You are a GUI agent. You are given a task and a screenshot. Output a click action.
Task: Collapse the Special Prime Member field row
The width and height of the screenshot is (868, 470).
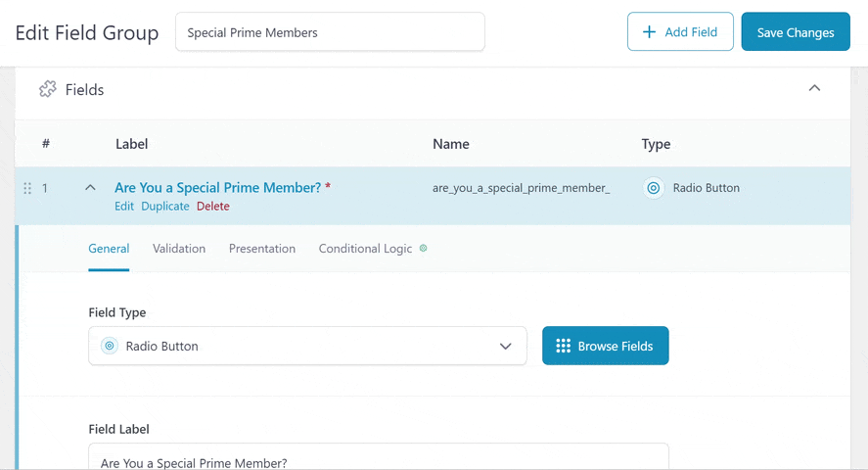[90, 188]
